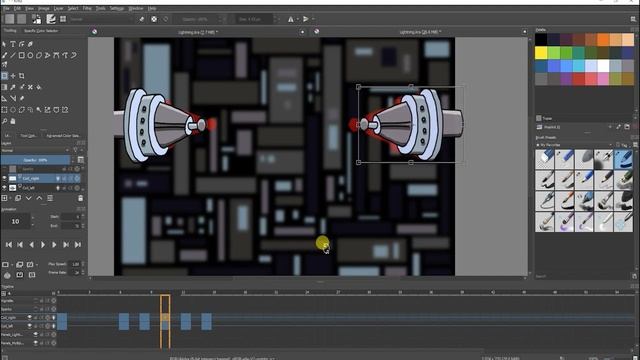The height and width of the screenshot is (360, 640).
Task: Select the Polygon tool
Action: 39,55
